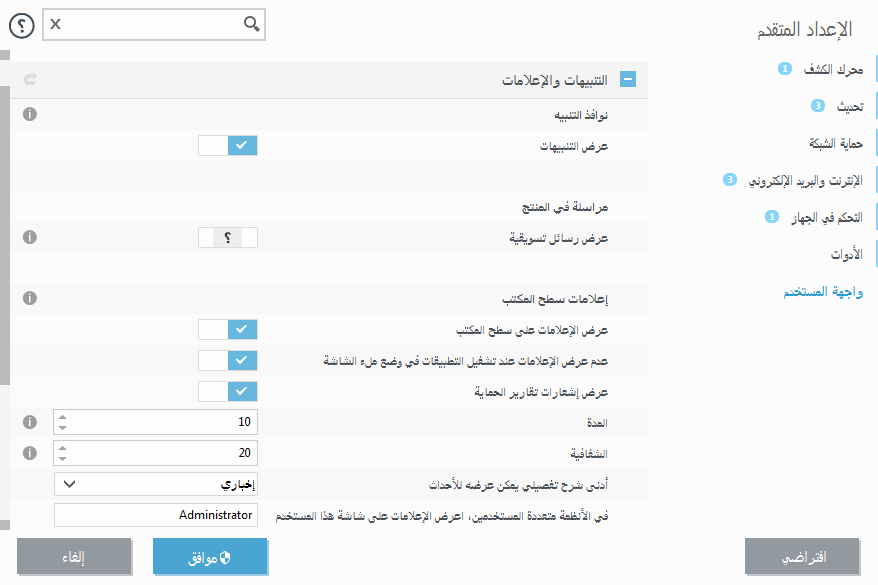This screenshot has width=878, height=585.
Task: Toggle عرض الإعلامات على سطح المكتب off
Action: coord(228,328)
